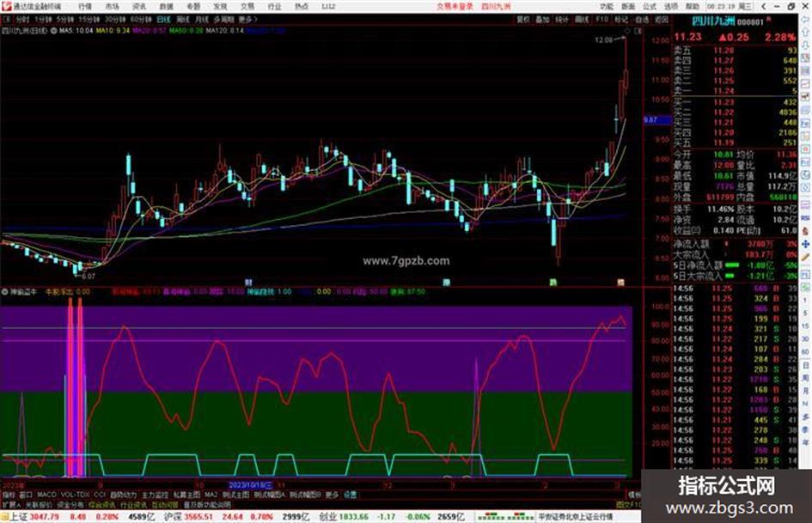Click the main chart panel square icon
This screenshot has height=523, width=812.
638,31
